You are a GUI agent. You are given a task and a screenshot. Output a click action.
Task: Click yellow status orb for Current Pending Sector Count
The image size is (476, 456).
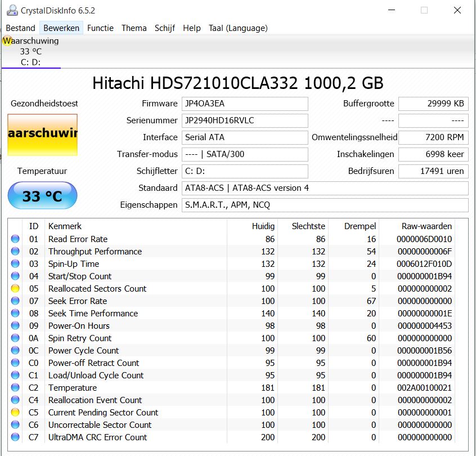pos(15,412)
